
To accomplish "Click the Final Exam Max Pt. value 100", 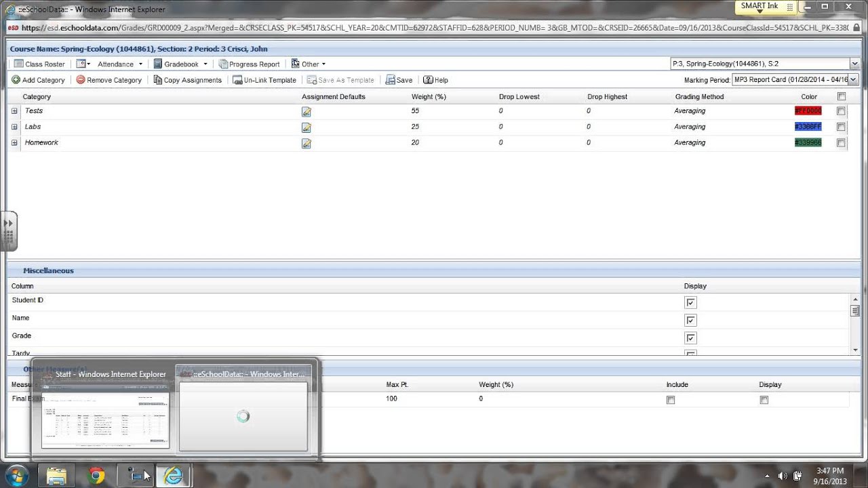I will pyautogui.click(x=392, y=399).
